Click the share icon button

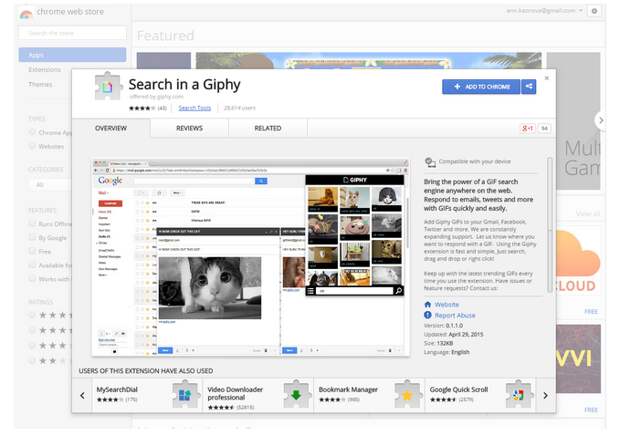coord(529,87)
